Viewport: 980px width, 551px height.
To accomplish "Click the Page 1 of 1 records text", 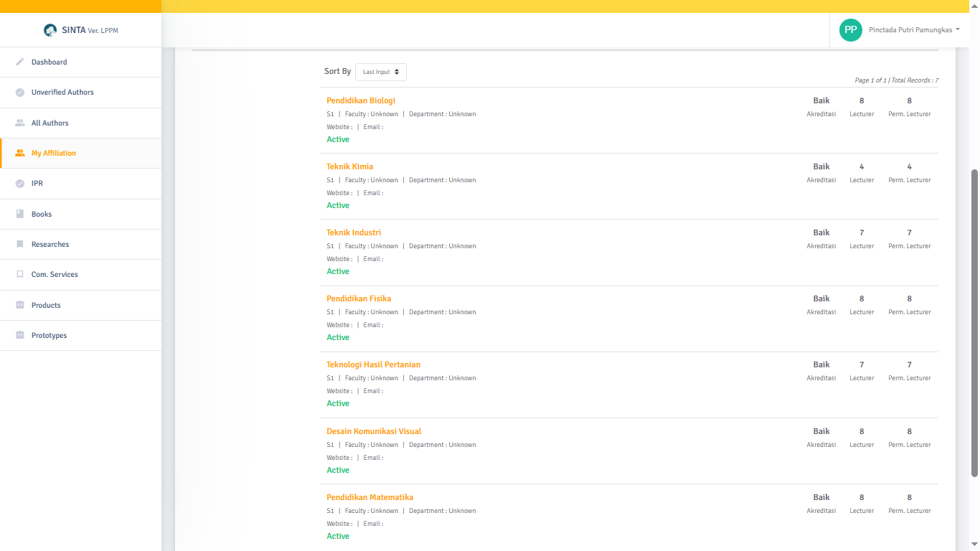I will 896,80.
